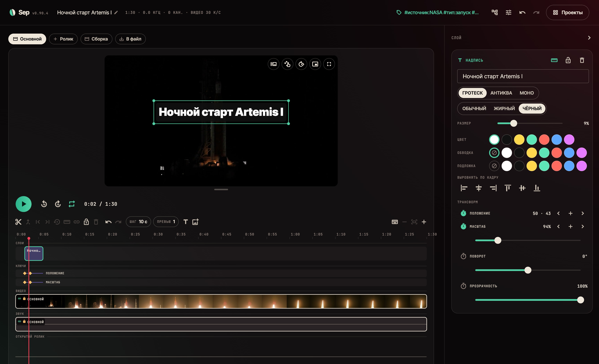The image size is (599, 364).
Task: Select Жирный font weight
Action: pyautogui.click(x=504, y=109)
